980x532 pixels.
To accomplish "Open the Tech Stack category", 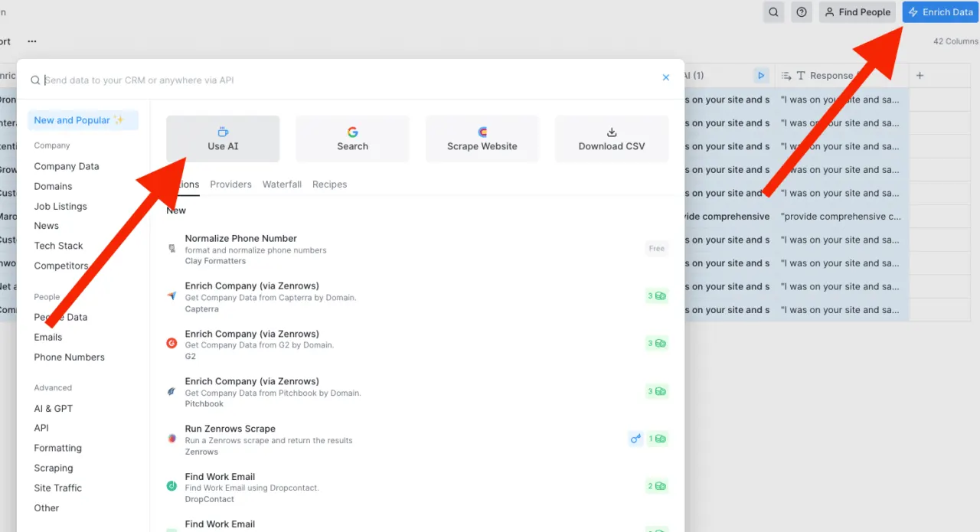I will 58,246.
